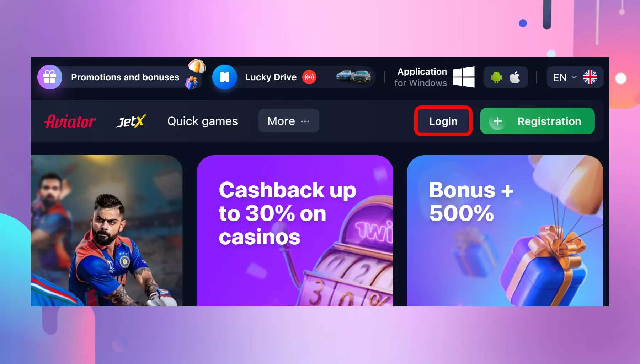Open the Aviator game tab
Viewport: 640px width, 364px height.
click(70, 121)
